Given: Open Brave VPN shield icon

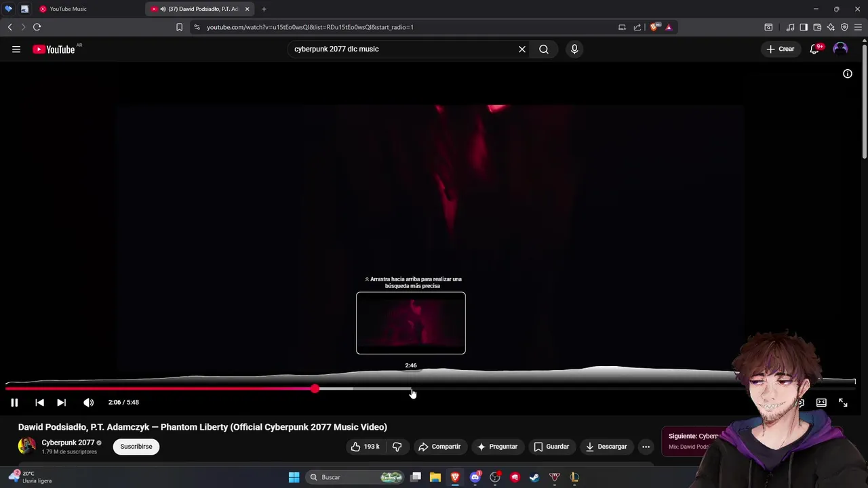Looking at the screenshot, I should (x=844, y=27).
